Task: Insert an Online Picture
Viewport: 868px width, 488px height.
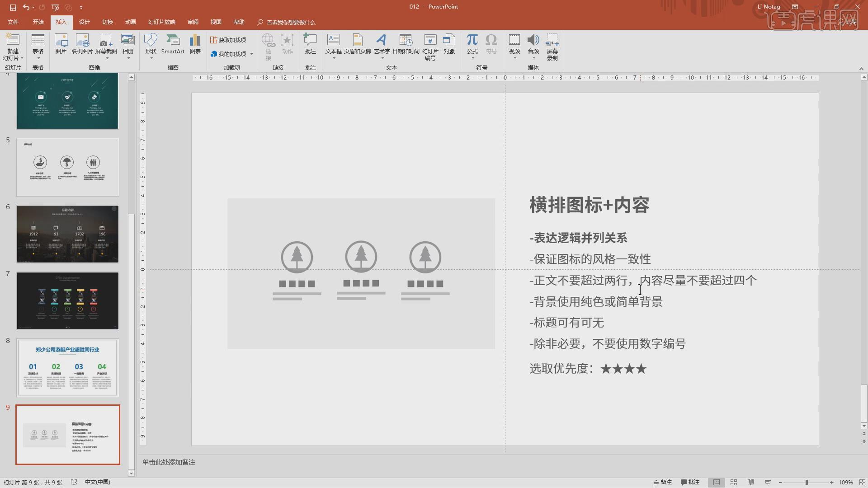Action: [82, 44]
